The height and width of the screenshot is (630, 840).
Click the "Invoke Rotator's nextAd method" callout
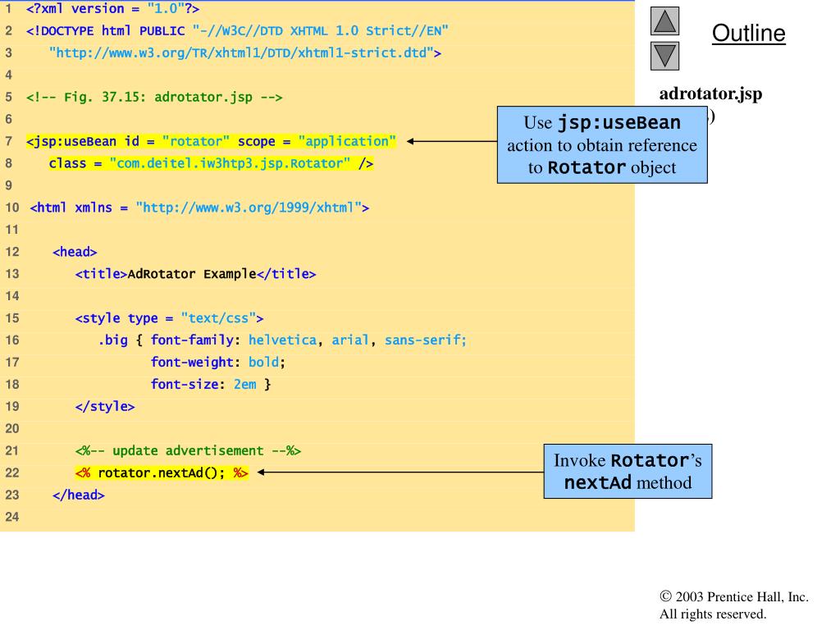tap(628, 472)
